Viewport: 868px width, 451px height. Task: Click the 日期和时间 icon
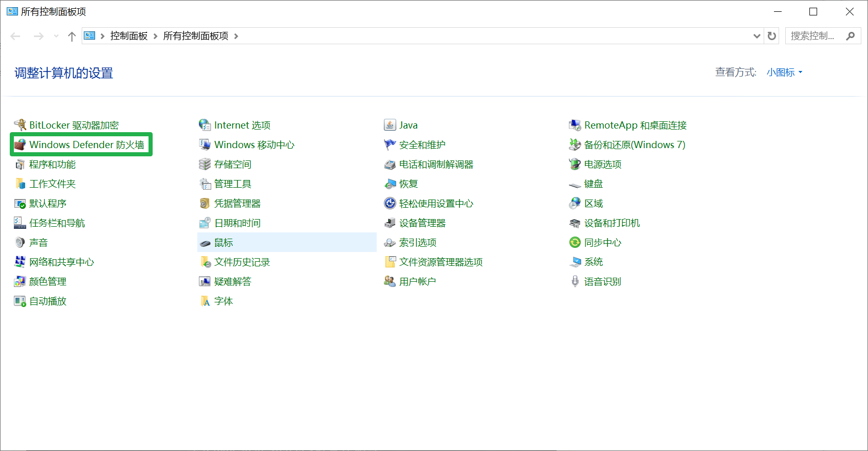(205, 223)
